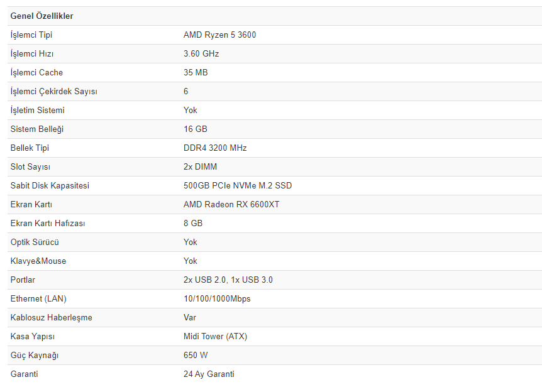Click the 10/100/1000Mbps Ethernet value
Viewport: 542px width, 392px height.
coord(217,298)
